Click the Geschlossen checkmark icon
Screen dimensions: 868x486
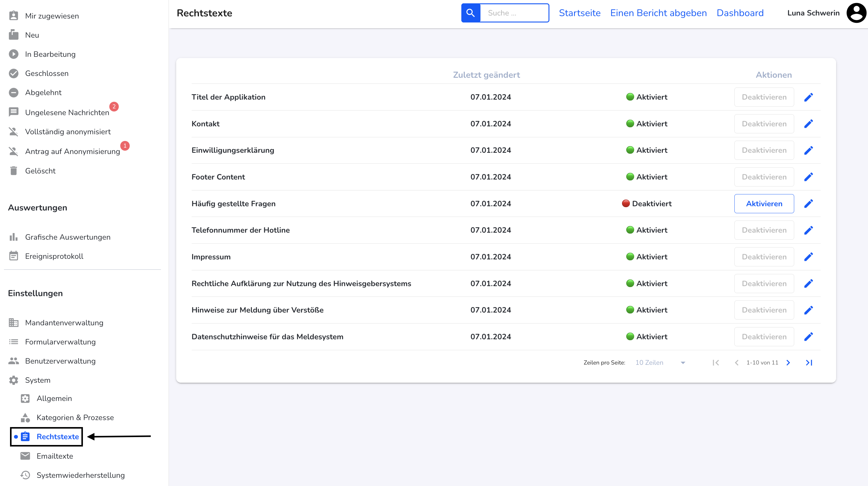pyautogui.click(x=13, y=73)
